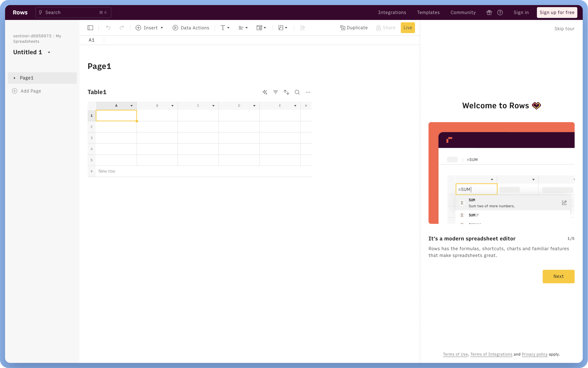
Task: Click Sign in
Action: click(x=521, y=12)
